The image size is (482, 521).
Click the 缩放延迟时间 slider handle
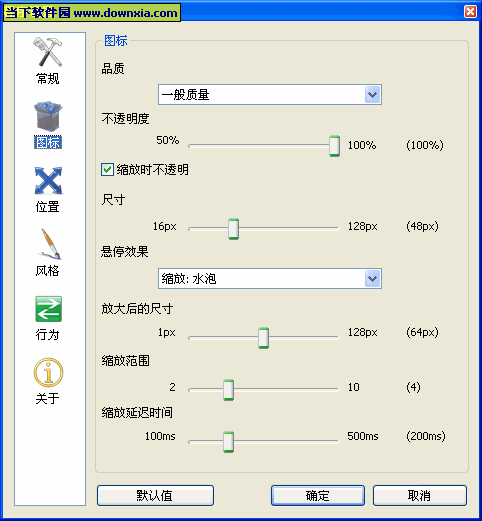pyautogui.click(x=228, y=442)
